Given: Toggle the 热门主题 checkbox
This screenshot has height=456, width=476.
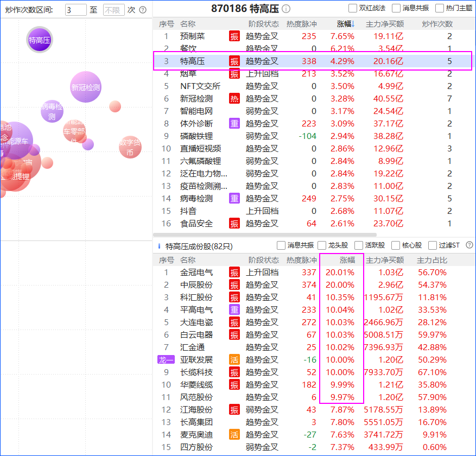Looking at the screenshot, I should (440, 8).
